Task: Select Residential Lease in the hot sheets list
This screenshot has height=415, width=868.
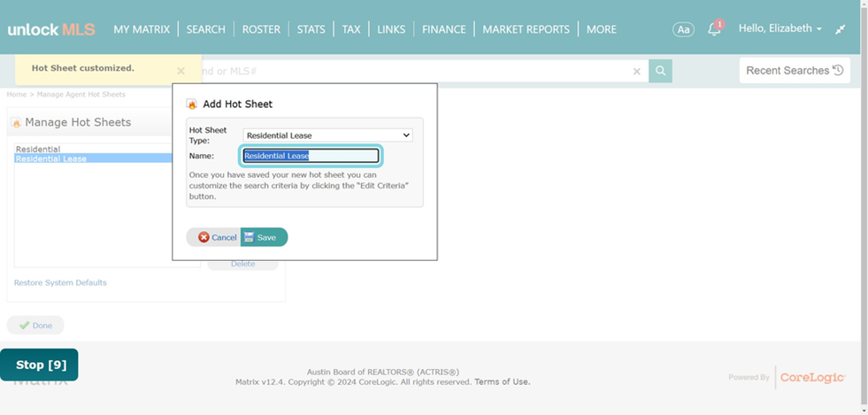Action: pyautogui.click(x=93, y=158)
